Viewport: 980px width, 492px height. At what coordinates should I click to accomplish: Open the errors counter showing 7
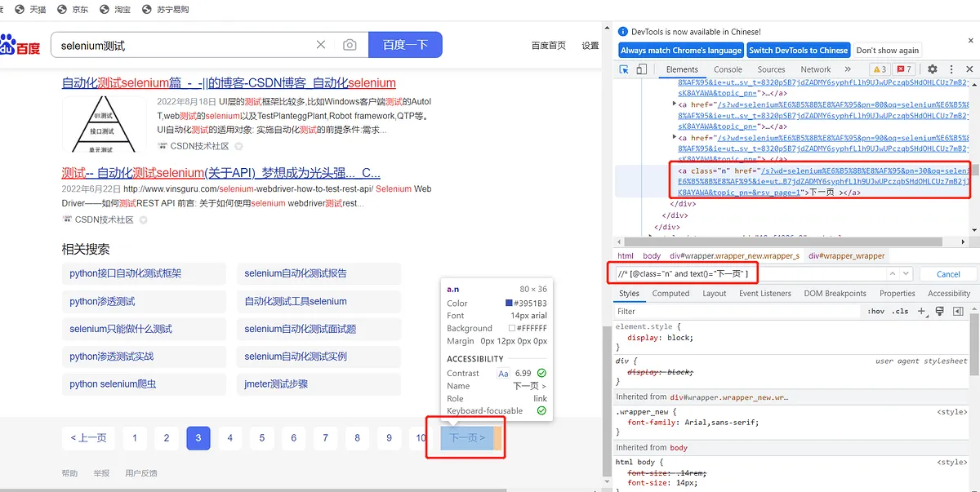click(x=903, y=69)
